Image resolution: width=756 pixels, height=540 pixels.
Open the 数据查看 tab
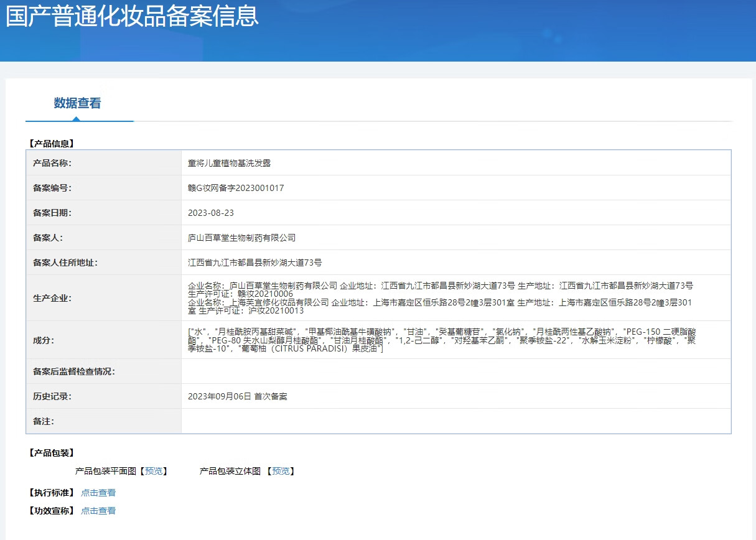[77, 103]
